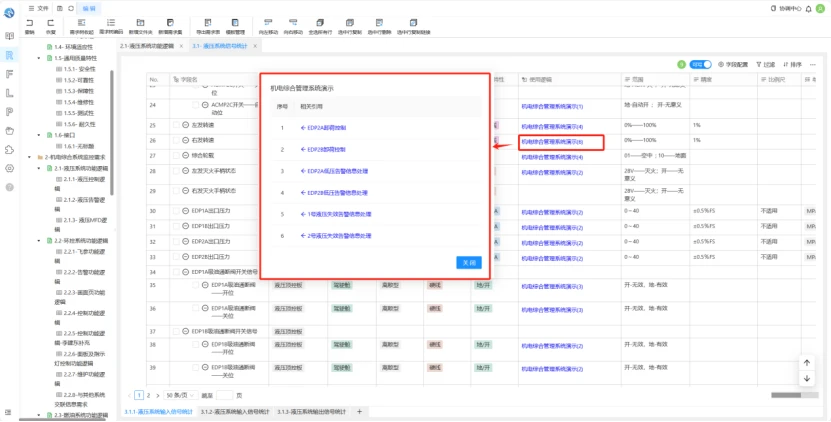Open the 2号液压失效告警信息处理 link
The height and width of the screenshot is (422, 831).
335,236
